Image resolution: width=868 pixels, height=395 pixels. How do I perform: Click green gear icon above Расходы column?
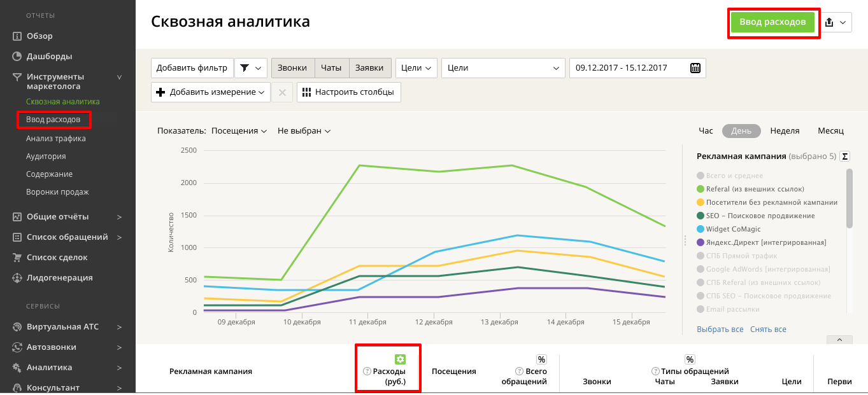400,359
